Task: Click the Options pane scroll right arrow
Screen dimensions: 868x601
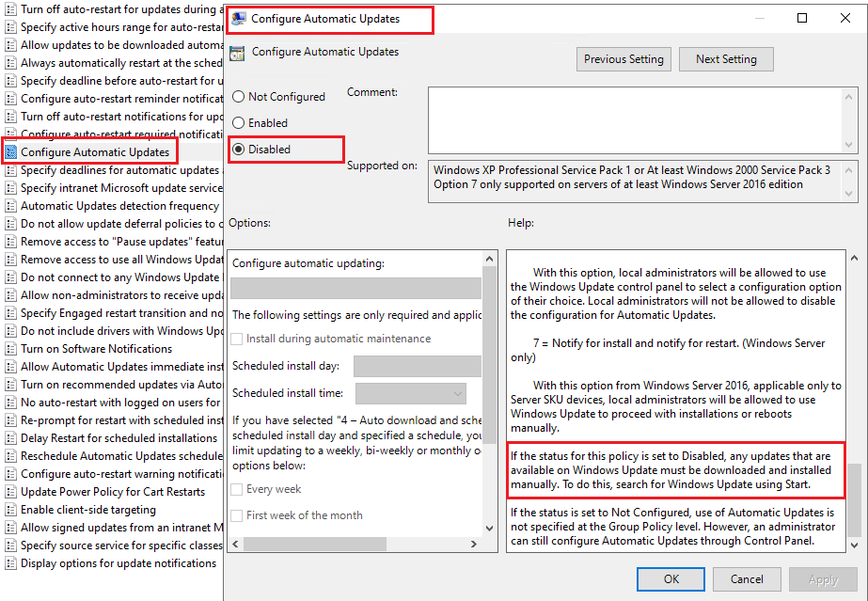Action: tap(474, 544)
